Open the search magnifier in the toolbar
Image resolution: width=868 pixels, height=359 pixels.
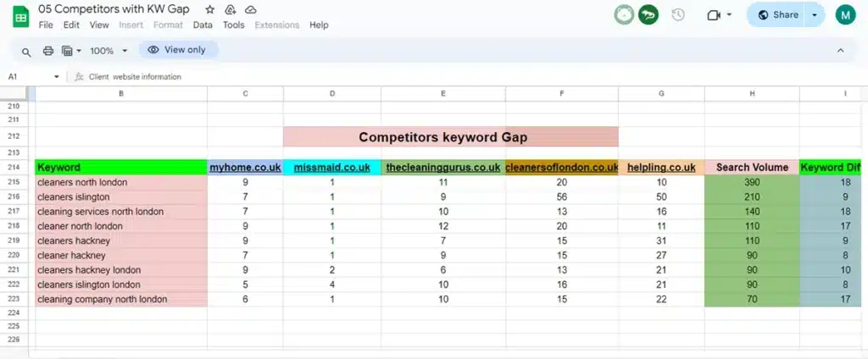click(x=26, y=51)
